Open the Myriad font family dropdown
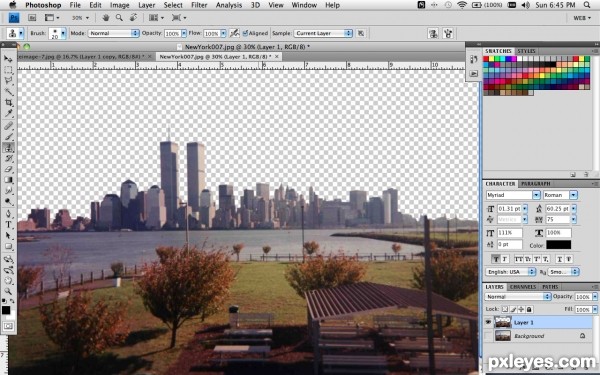600x375 pixels. point(512,195)
